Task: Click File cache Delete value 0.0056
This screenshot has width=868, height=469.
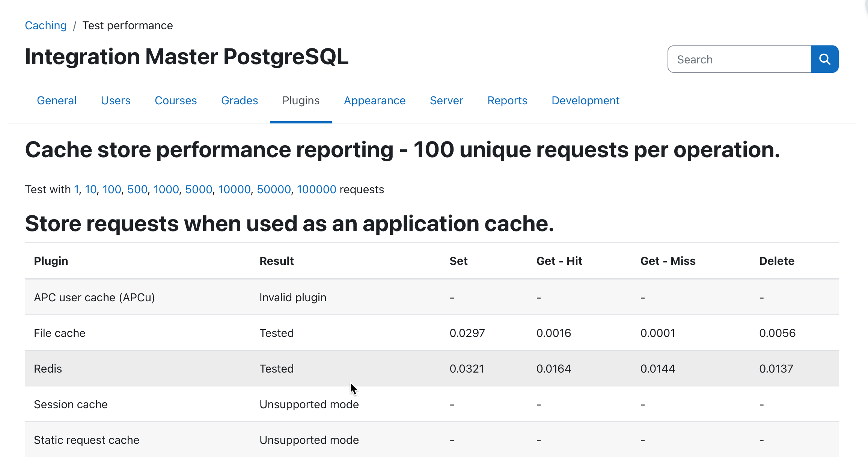Action: coord(778,333)
